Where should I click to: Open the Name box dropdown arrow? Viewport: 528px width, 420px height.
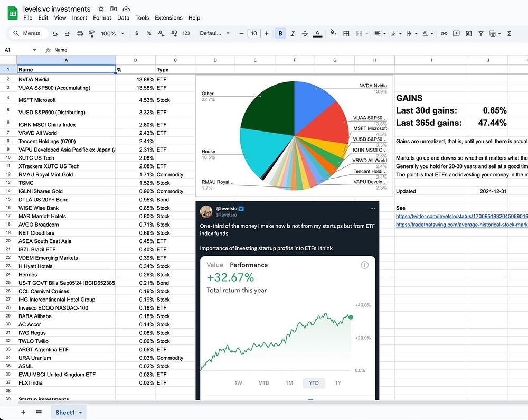pos(34,50)
